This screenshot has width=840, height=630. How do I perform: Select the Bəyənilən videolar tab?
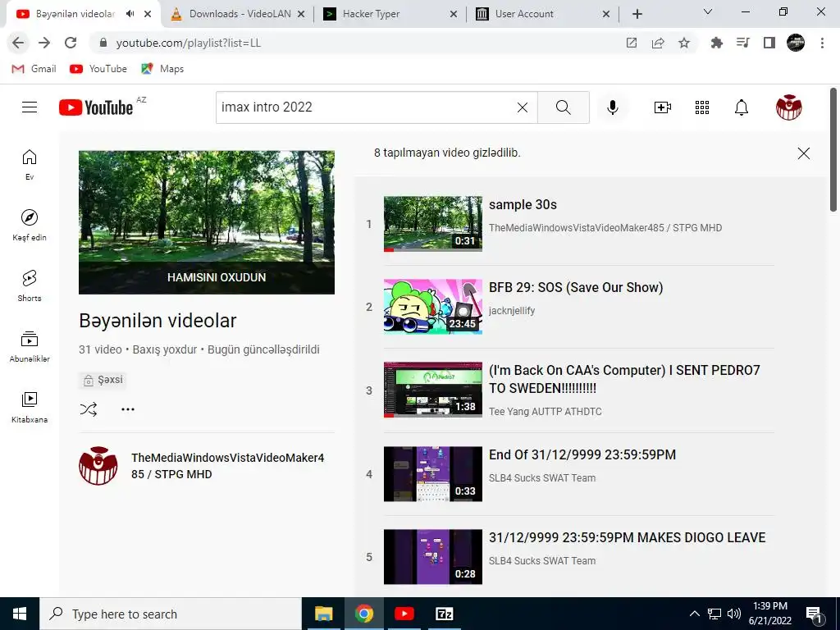coord(75,14)
